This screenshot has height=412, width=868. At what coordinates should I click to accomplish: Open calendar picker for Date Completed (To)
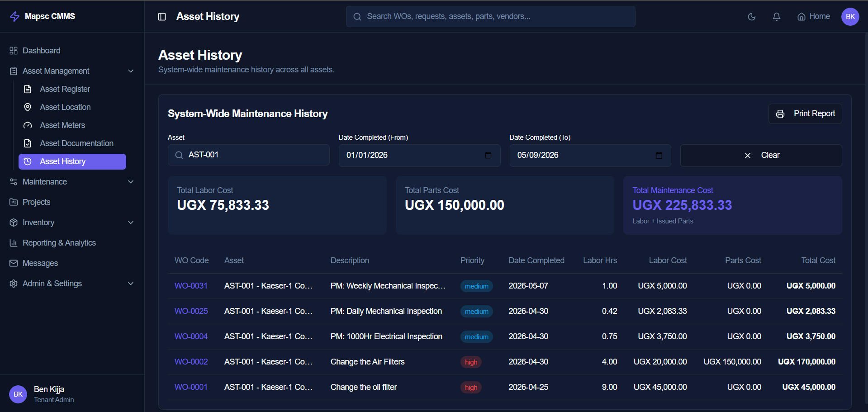coord(659,156)
